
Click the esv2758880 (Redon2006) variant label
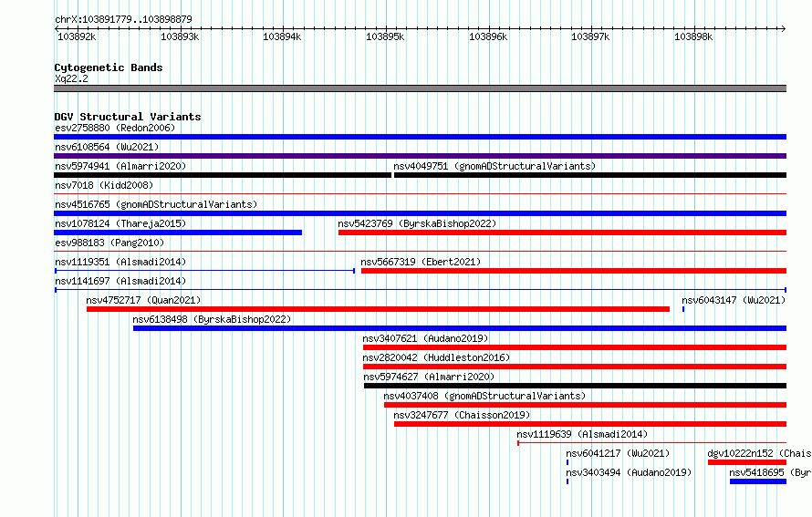coord(115,128)
